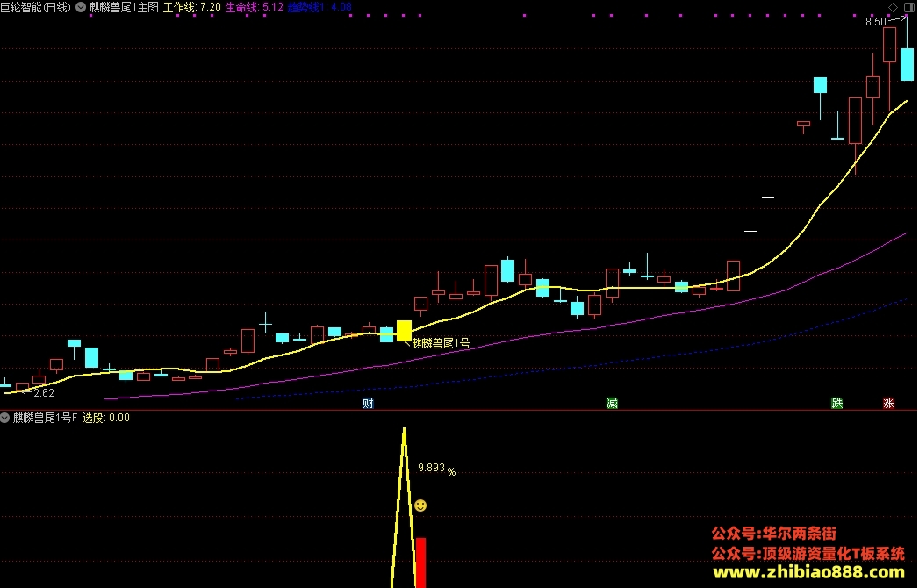Screen dimensions: 919x588
Task: Click the 选股: 0.00 value
Action: [105, 418]
